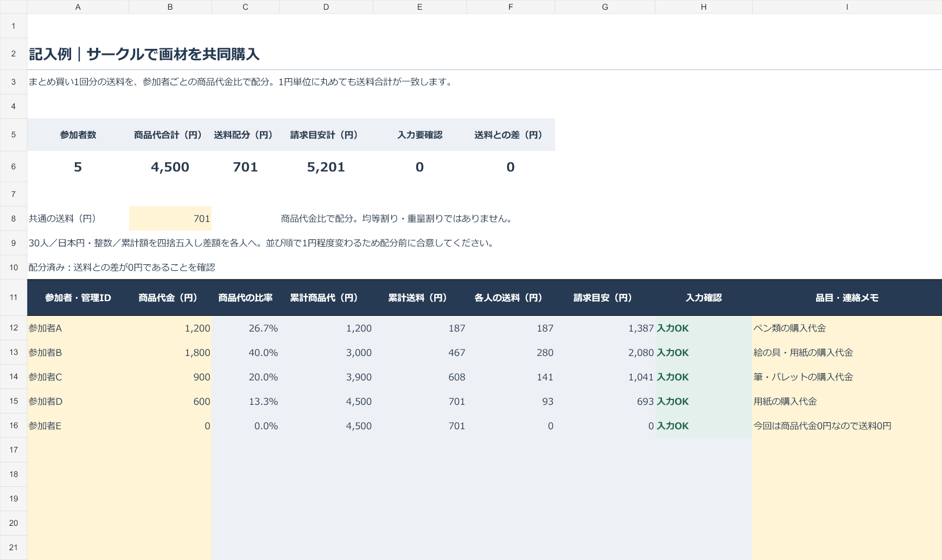Screen dimensions: 942x560
Task: Select the memo cell ペン類の購入代金
Action: pyautogui.click(x=846, y=328)
